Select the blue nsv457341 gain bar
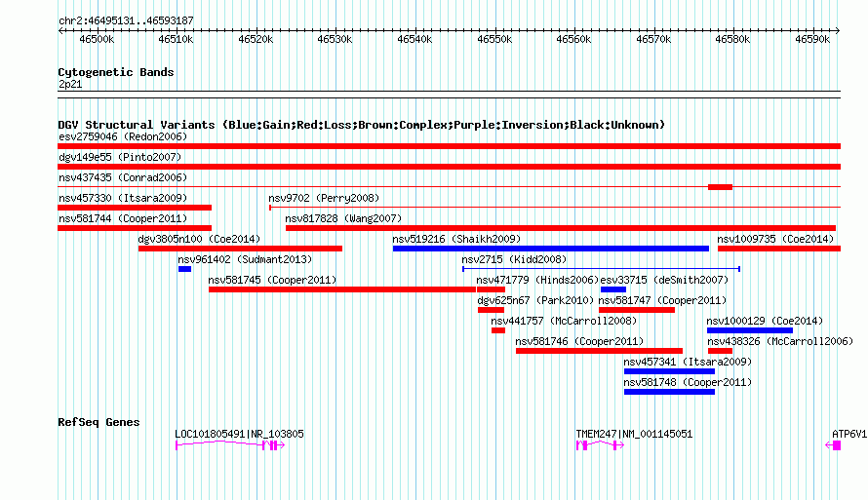This screenshot has height=500, width=868. tap(670, 371)
